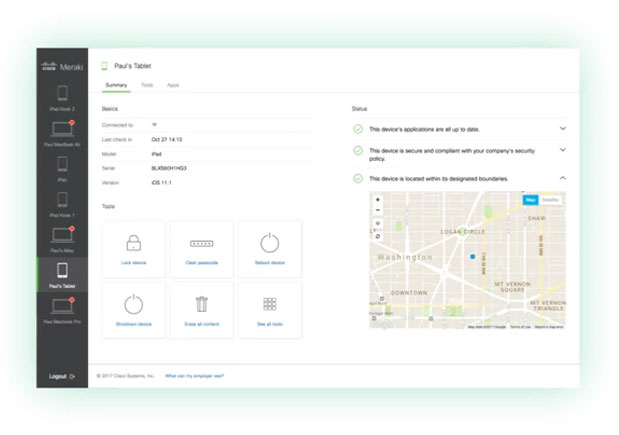The image size is (619, 435).
Task: Switch map to Map view
Action: pyautogui.click(x=531, y=200)
